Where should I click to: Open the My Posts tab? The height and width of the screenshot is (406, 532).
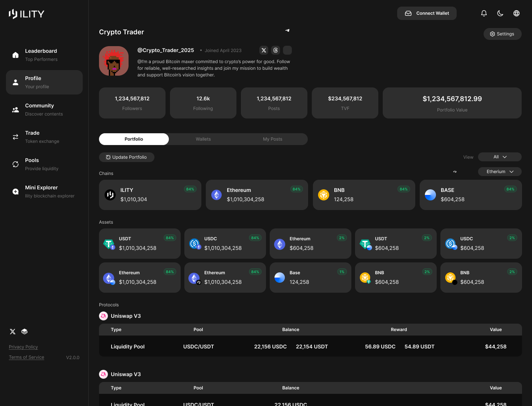coord(273,139)
